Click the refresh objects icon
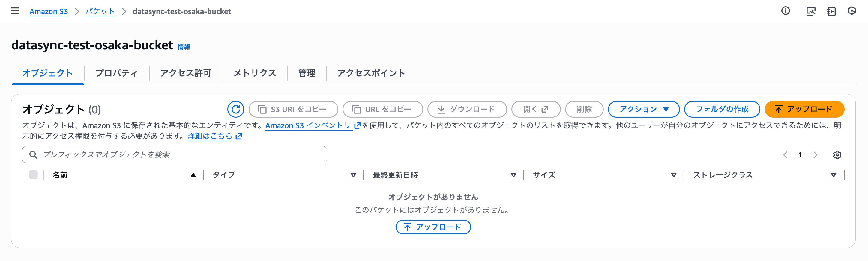The image size is (868, 261). coord(235,109)
